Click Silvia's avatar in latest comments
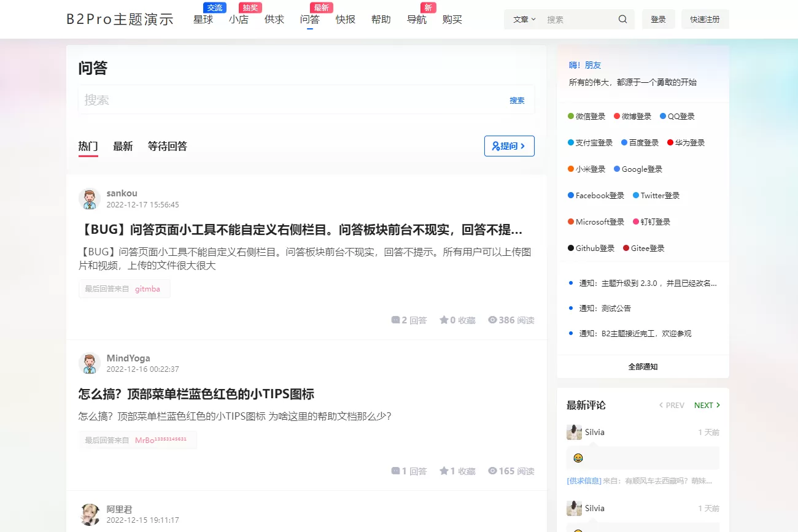798x532 pixels. click(574, 432)
